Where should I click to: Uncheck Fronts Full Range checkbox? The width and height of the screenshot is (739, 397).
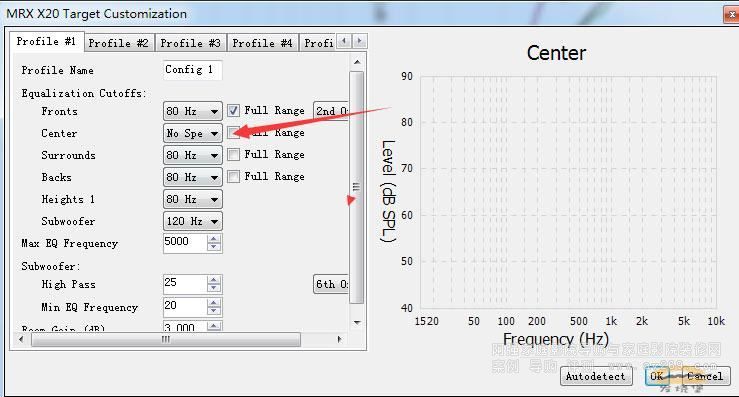pos(233,111)
